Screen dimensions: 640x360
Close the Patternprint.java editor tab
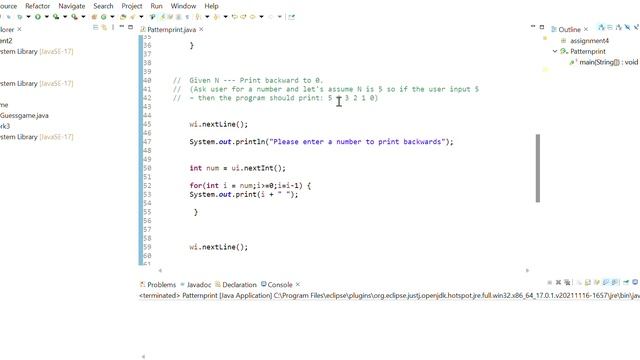coord(201,29)
